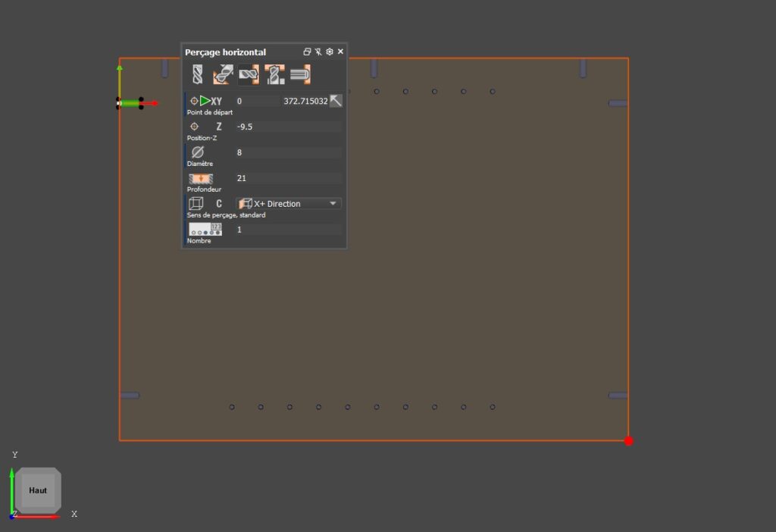Viewport: 776px width, 532px height.
Task: Select the angled drilling tool icon
Action: [x=222, y=74]
